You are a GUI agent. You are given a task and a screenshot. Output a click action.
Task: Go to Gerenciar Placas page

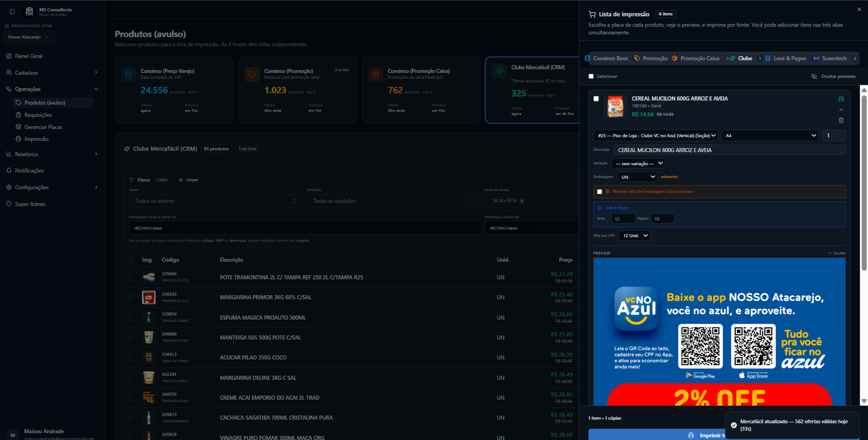pyautogui.click(x=43, y=127)
